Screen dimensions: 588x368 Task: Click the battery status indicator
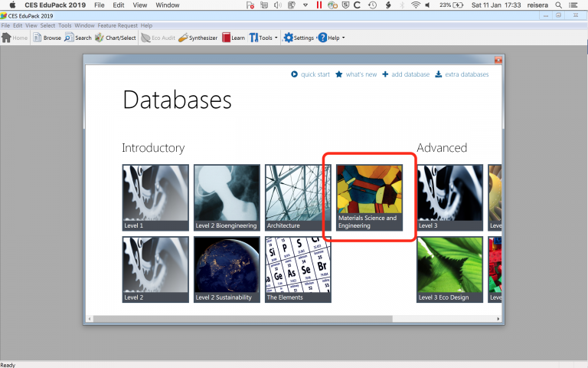click(x=452, y=5)
